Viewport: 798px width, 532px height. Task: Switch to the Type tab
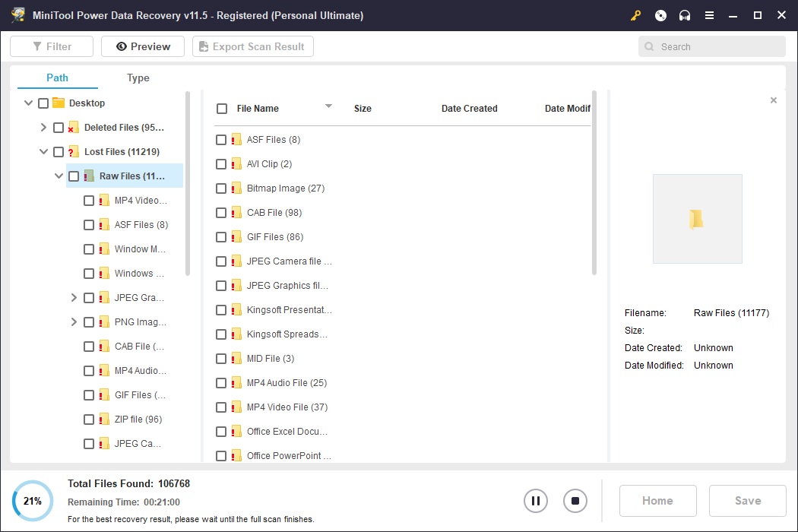click(138, 78)
